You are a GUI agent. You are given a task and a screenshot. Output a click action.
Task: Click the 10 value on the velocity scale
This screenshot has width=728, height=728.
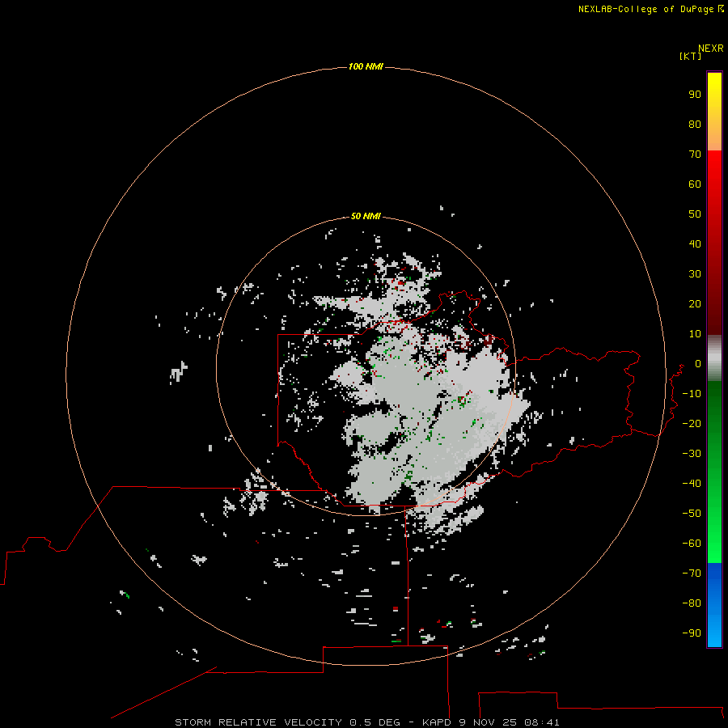pos(695,334)
